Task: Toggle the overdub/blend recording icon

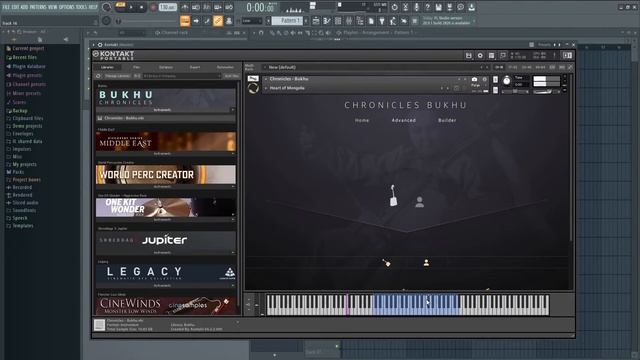Action: [218, 7]
